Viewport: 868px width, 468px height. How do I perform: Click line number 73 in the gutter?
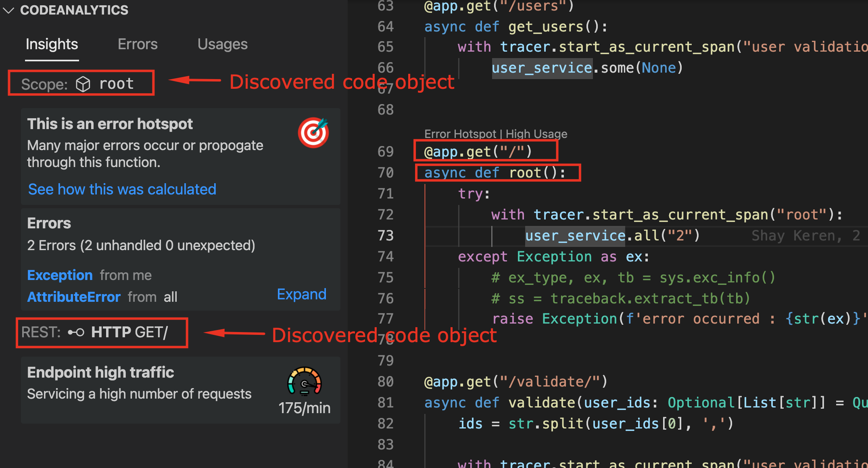385,236
